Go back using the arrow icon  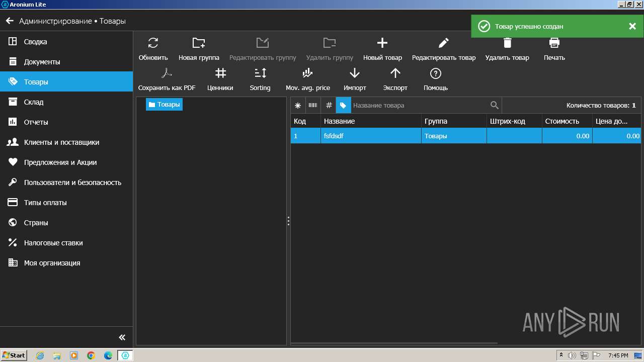(x=10, y=21)
